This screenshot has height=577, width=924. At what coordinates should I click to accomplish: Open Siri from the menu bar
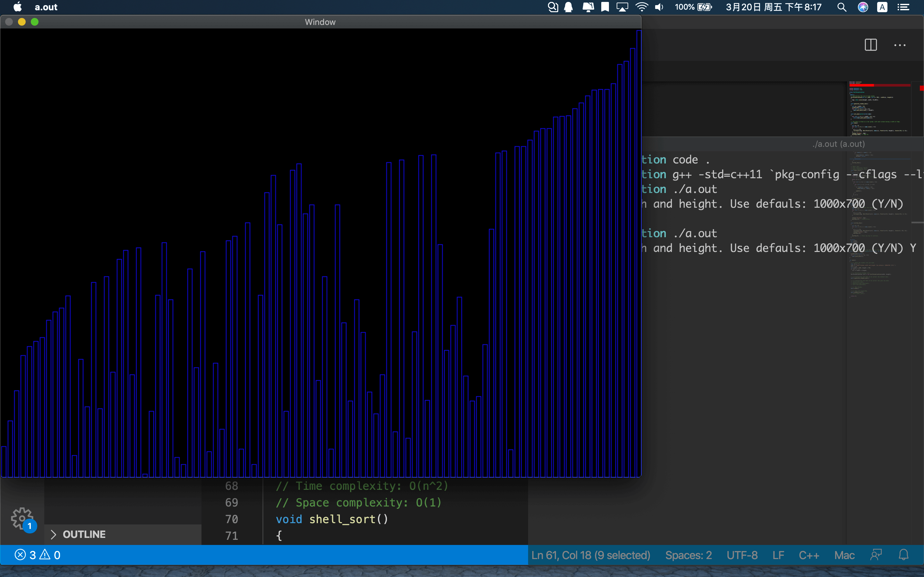pos(863,7)
